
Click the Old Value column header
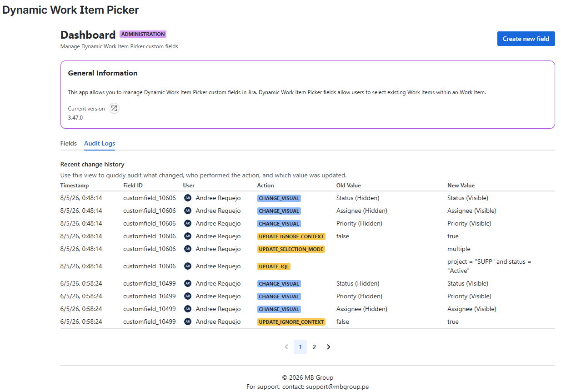[x=349, y=186]
